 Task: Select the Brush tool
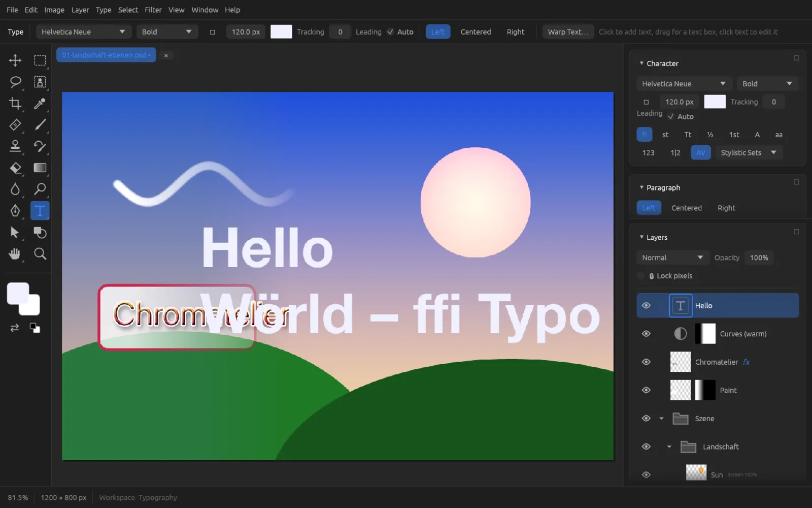click(40, 125)
